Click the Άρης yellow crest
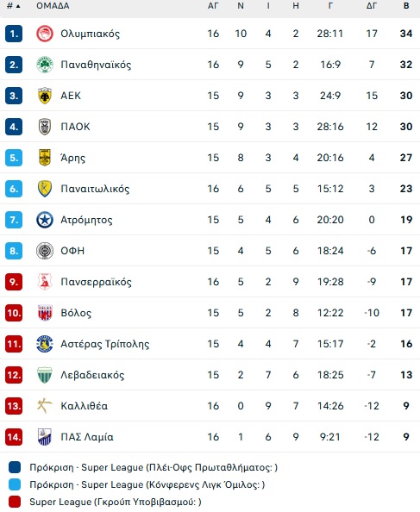The width and height of the screenshot is (420, 512). 45,158
